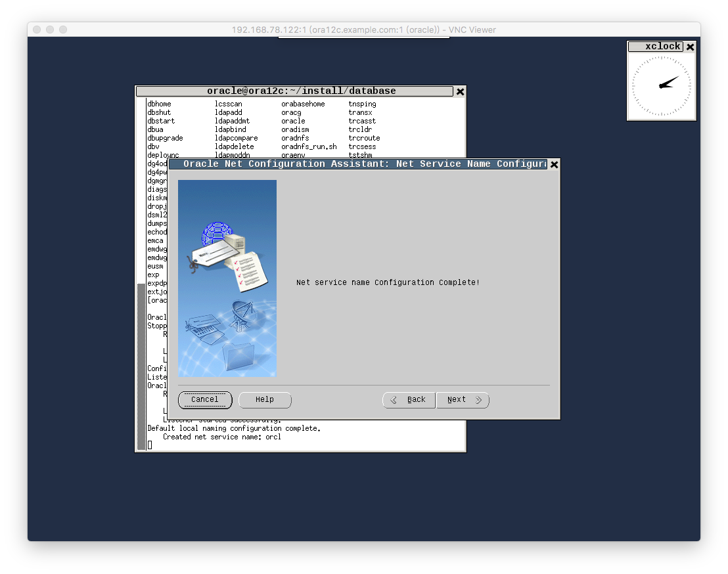This screenshot has width=728, height=574.
Task: Close the oracle@ora12c terminal window
Action: coord(460,91)
